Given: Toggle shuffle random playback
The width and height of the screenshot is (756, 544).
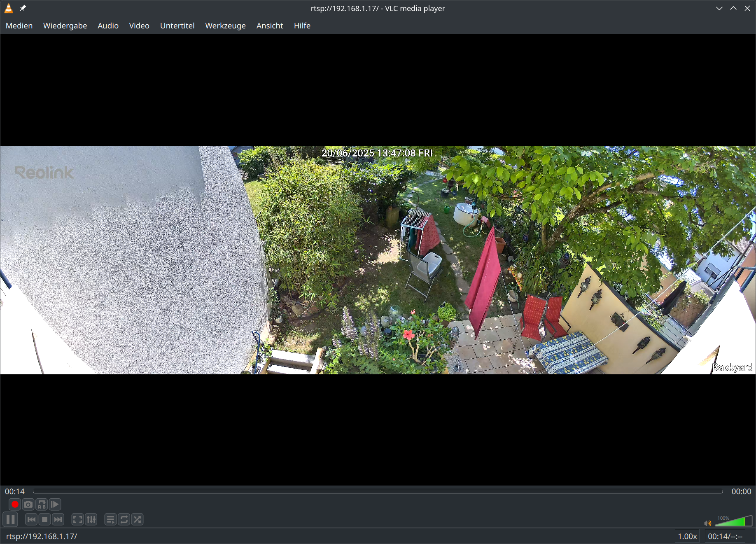Looking at the screenshot, I should 138,520.
